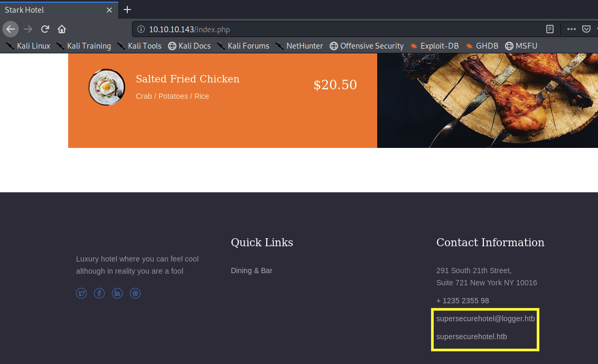The width and height of the screenshot is (598, 364).
Task: Toggle reader view in address bar
Action: point(550,29)
